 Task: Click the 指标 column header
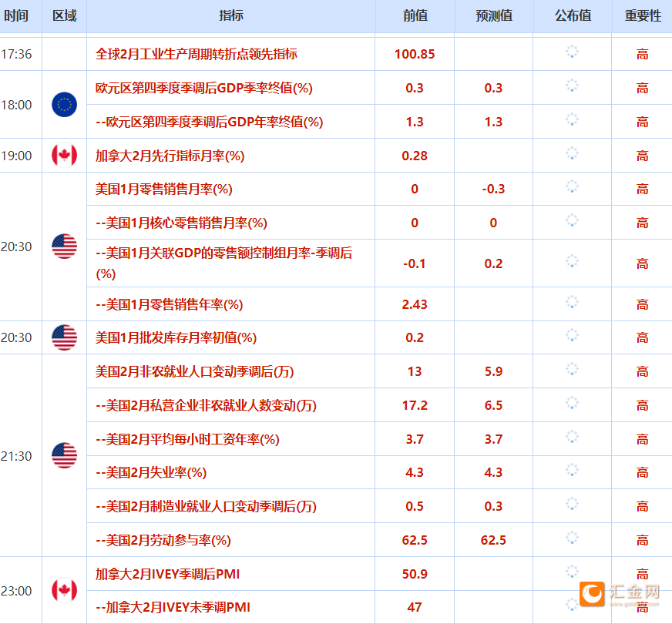(x=230, y=15)
